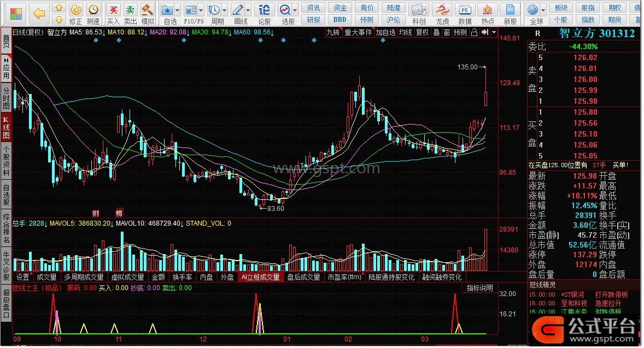Toggle 预测 forecast on chart bar
The image size is (644, 348).
pos(460,32)
